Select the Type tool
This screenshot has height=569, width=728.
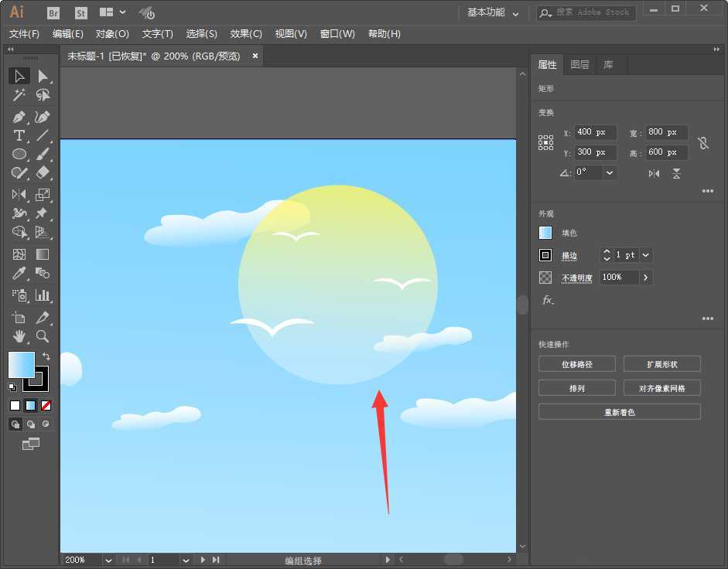[19, 136]
